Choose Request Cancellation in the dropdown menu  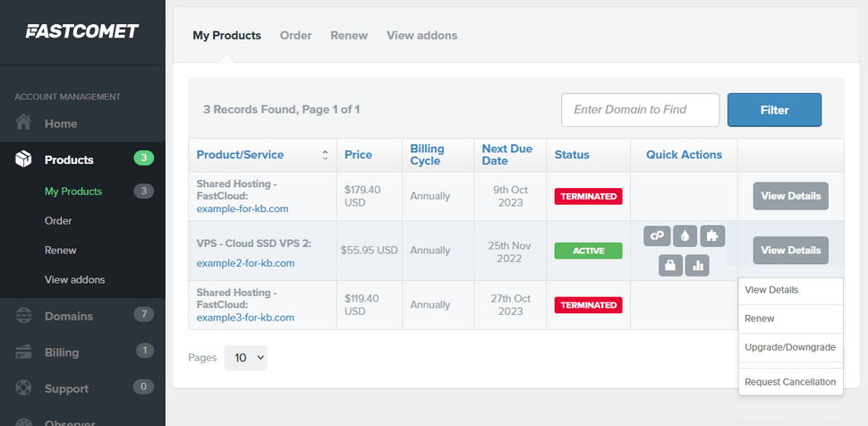point(790,382)
